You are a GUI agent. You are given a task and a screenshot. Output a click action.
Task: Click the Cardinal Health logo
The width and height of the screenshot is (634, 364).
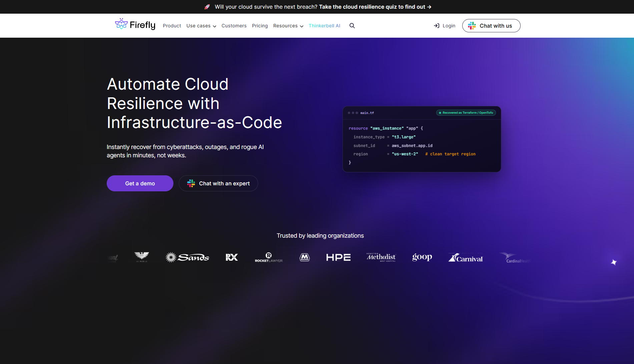tap(515, 258)
